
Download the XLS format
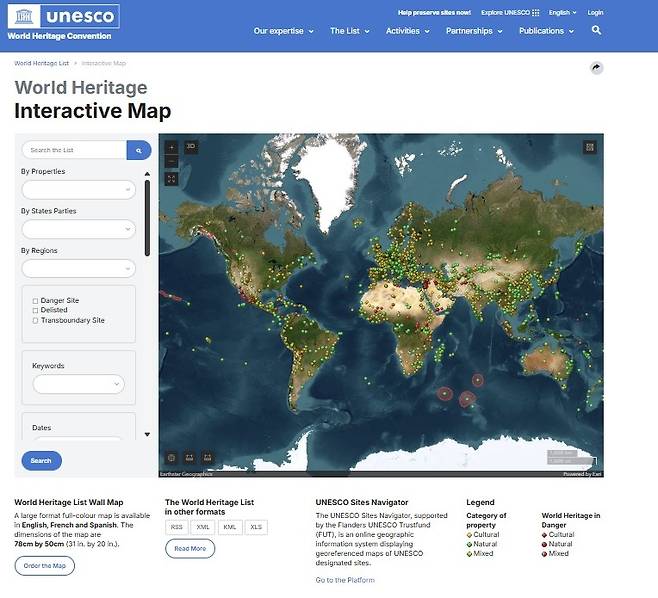(x=256, y=527)
